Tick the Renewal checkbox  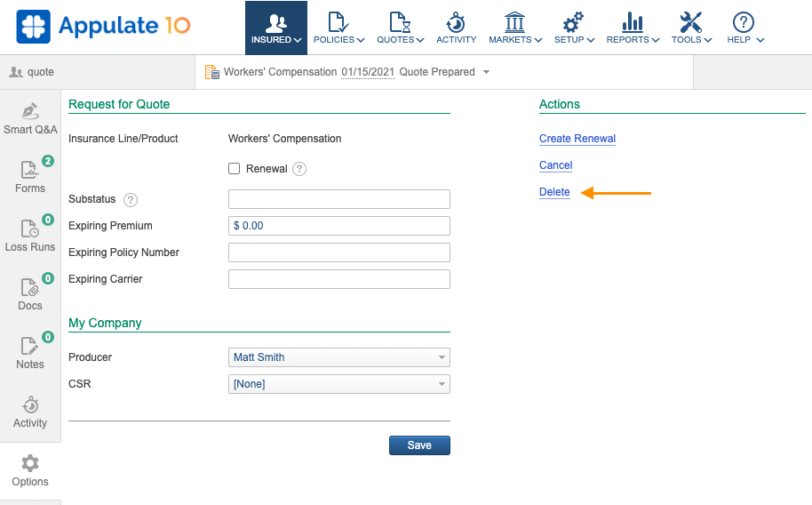pyautogui.click(x=235, y=169)
